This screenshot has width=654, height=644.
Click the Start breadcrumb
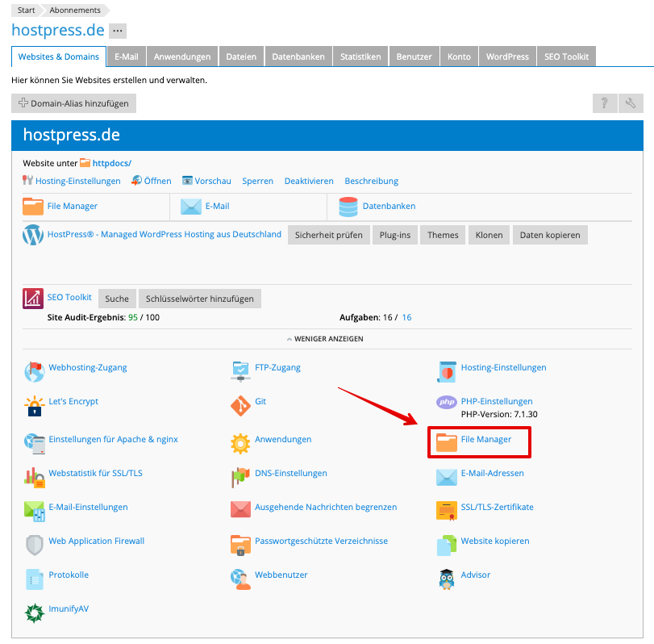27,10
